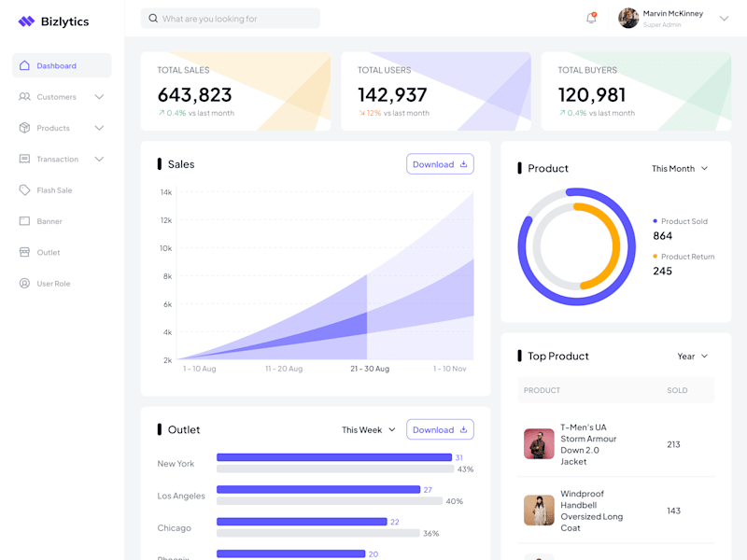Expand the Customers submenu chevron
The height and width of the screenshot is (560, 747).
point(99,97)
